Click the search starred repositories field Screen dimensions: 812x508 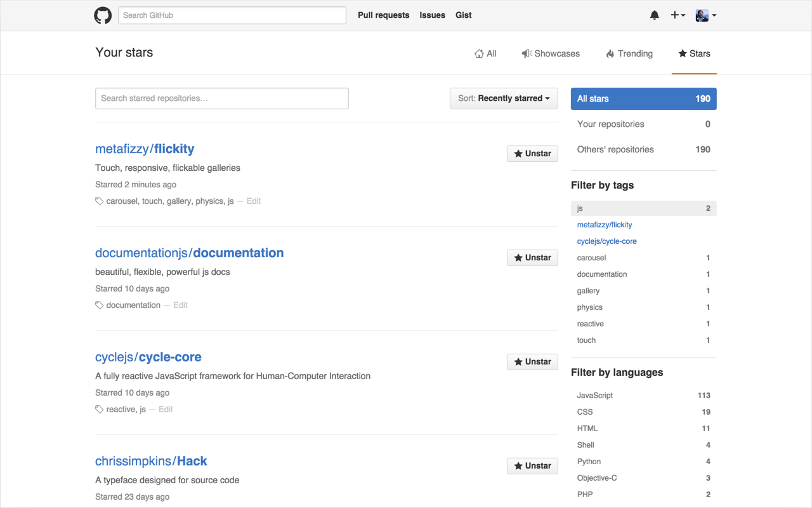(x=221, y=98)
